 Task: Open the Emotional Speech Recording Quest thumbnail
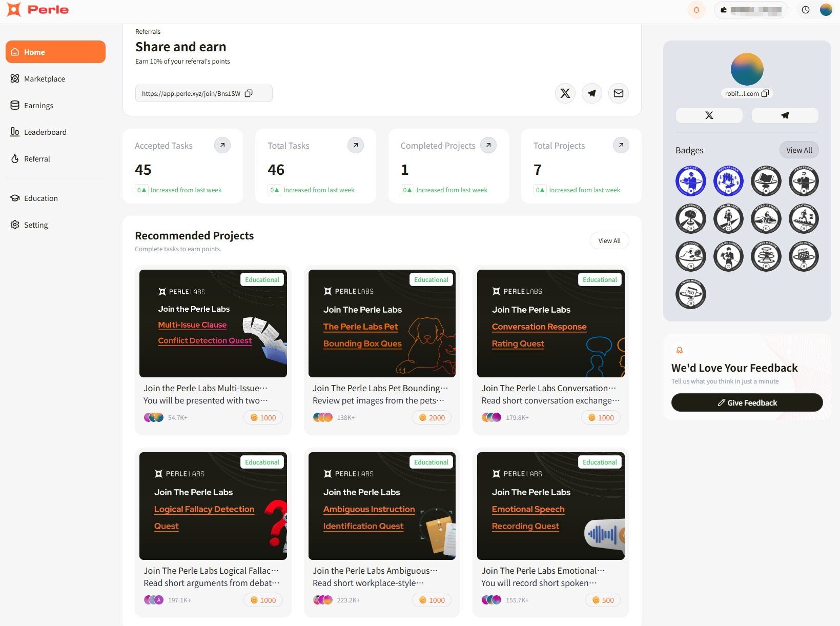(x=550, y=506)
